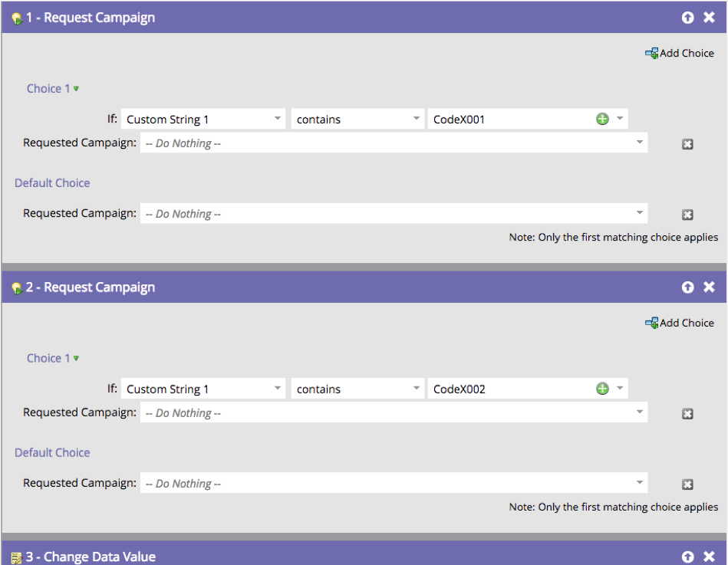Remove Choice 1 in step 2
This screenshot has width=728, height=565.
pyautogui.click(x=687, y=414)
